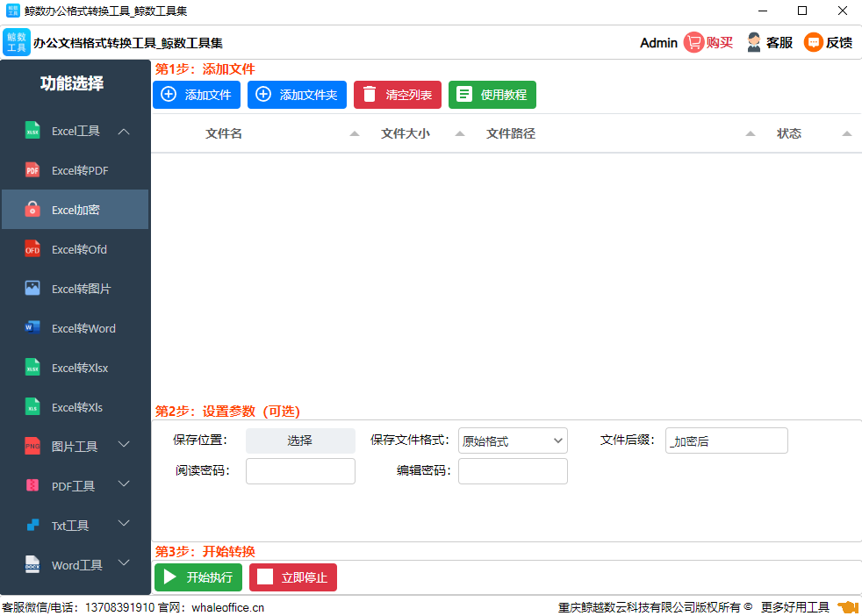Click the 更多好用工具 link
Viewport: 862px width, 616px height.
pos(795,607)
